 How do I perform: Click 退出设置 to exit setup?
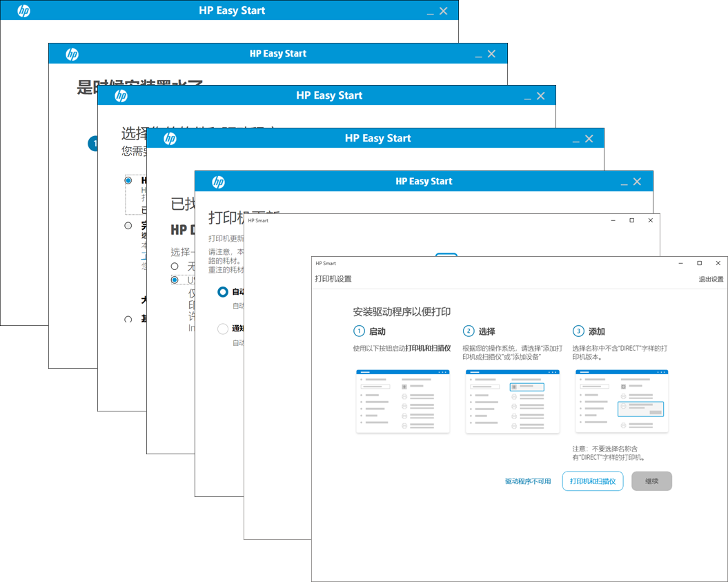pos(711,279)
